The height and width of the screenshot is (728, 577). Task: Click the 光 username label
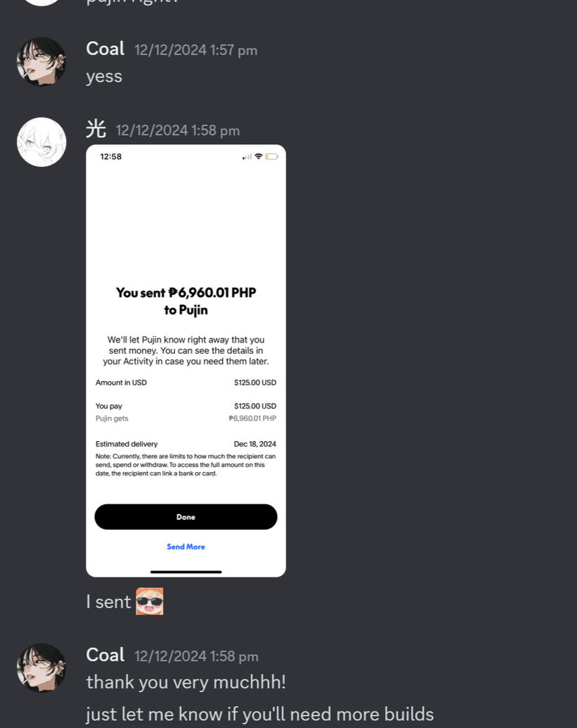point(96,129)
